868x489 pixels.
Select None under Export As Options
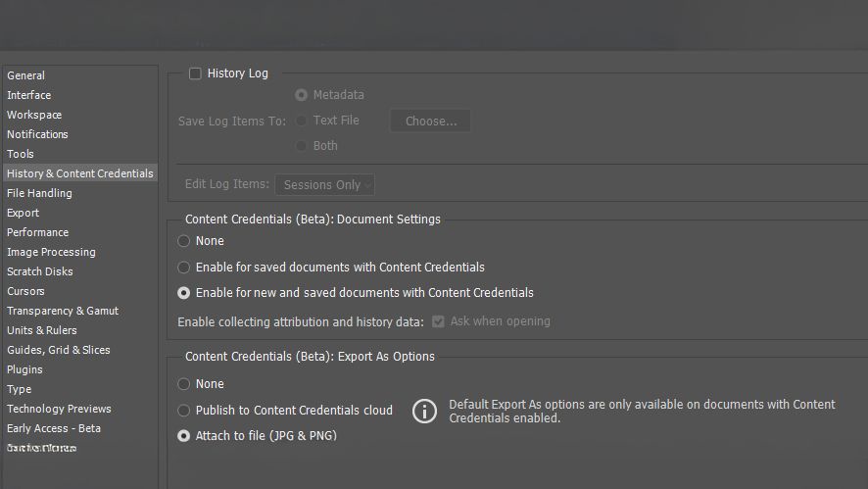[184, 384]
